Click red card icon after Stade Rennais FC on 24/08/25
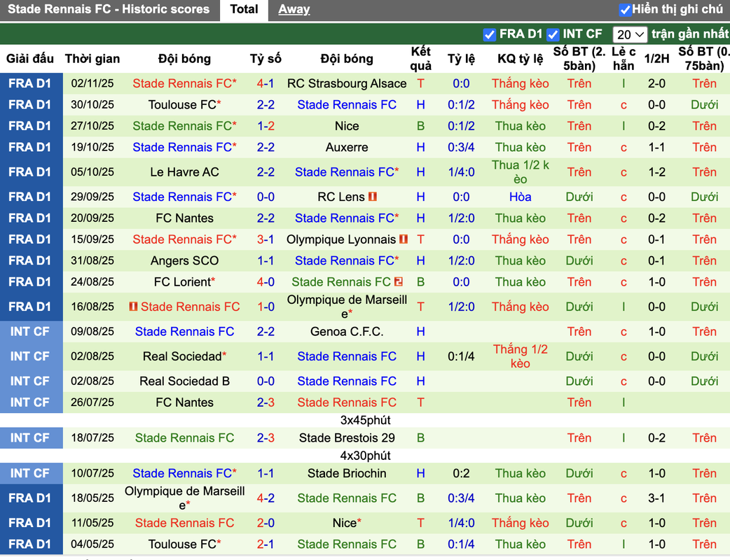730x560 pixels. 399,282
